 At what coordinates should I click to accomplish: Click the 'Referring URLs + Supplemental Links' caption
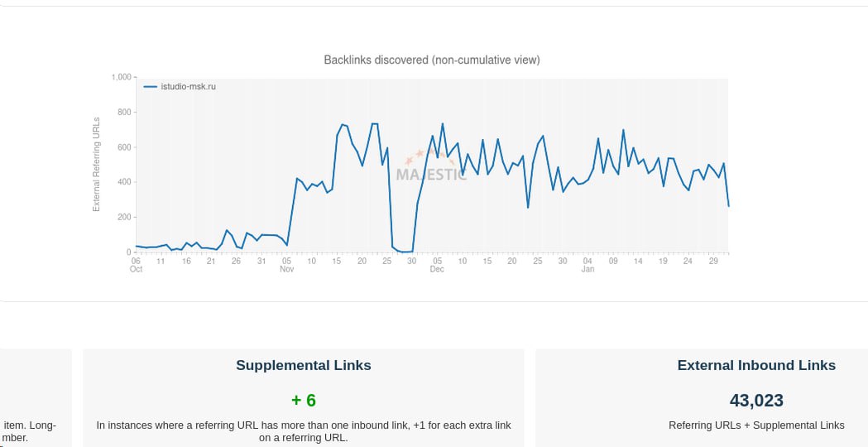tap(756, 425)
